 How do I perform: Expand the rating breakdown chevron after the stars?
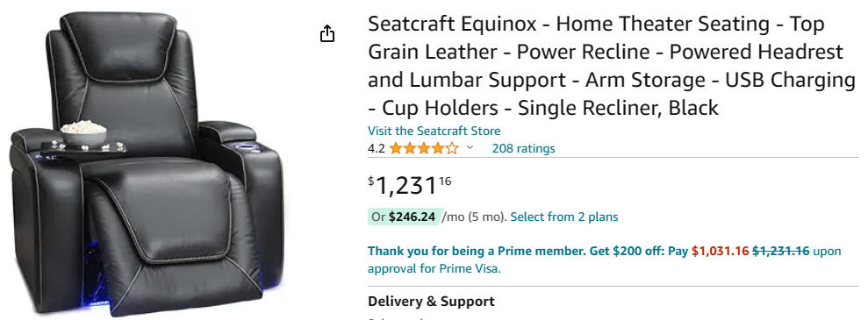click(x=470, y=147)
